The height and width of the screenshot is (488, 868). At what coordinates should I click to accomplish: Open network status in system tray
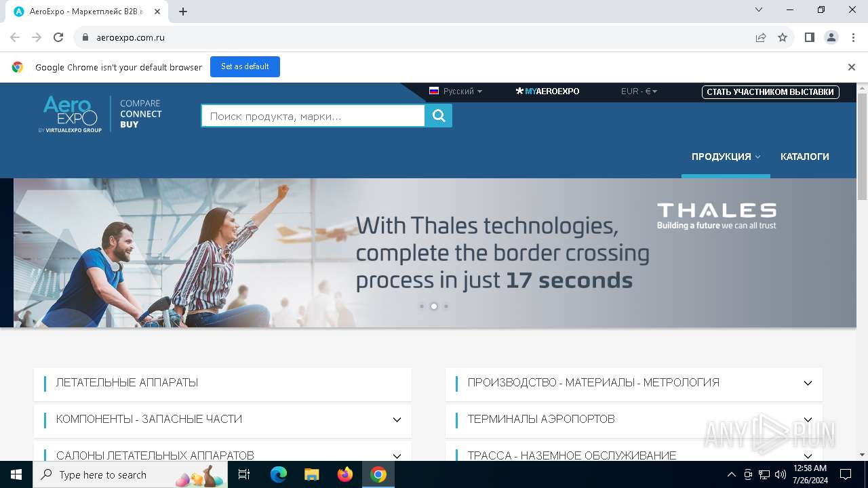point(764,474)
